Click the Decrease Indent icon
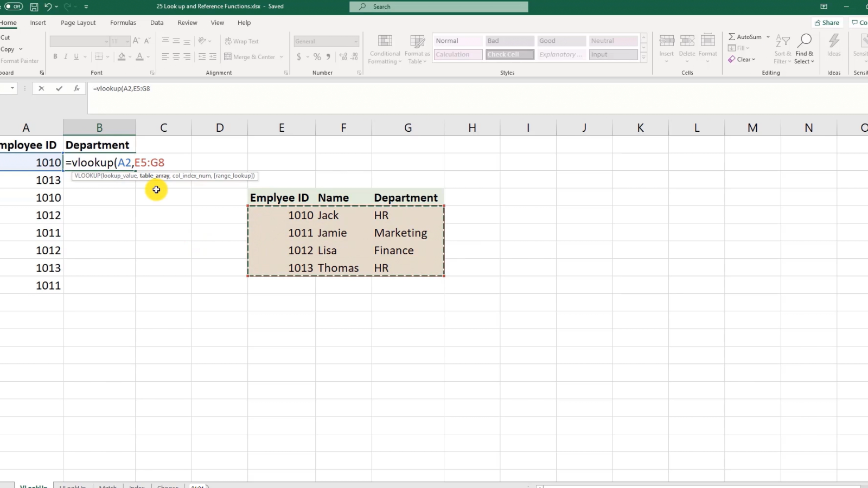The width and height of the screenshot is (868, 488). point(202,56)
